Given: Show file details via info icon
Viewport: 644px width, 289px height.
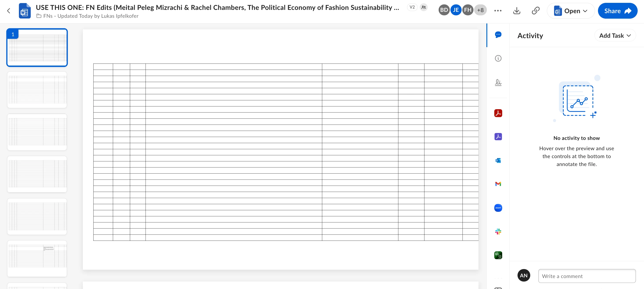Looking at the screenshot, I should [x=498, y=58].
